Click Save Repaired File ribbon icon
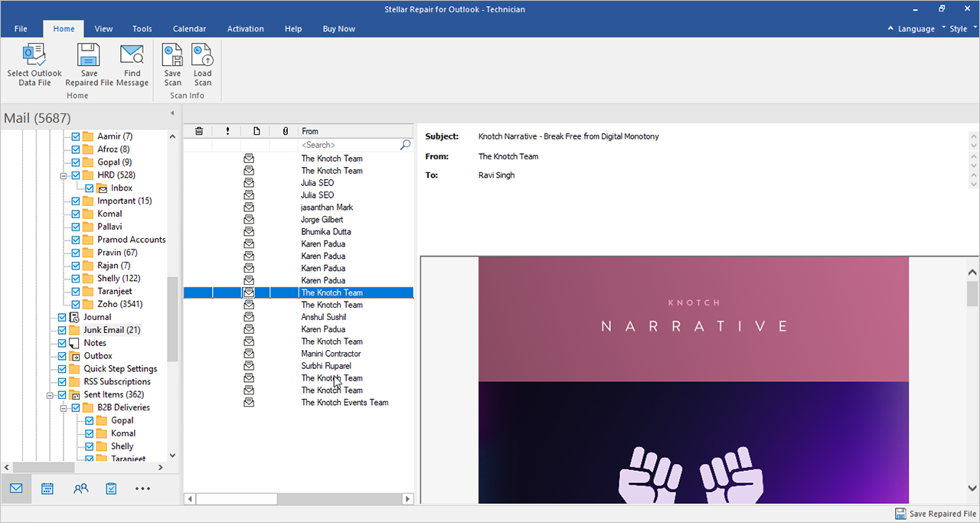Screen dimensions: 980x523 [89, 55]
